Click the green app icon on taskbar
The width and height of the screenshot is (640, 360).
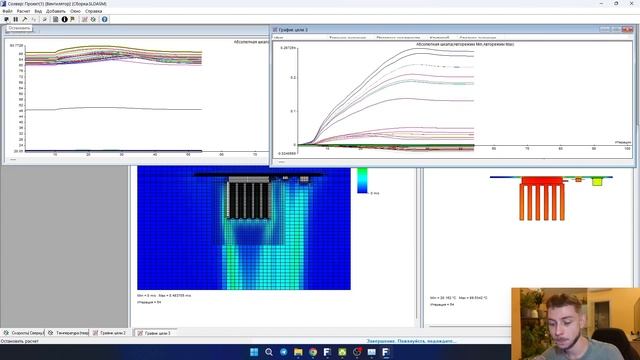pos(342,352)
